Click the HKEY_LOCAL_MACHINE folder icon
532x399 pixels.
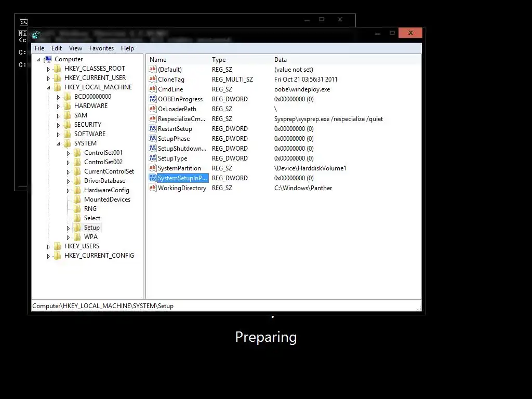[x=58, y=87]
